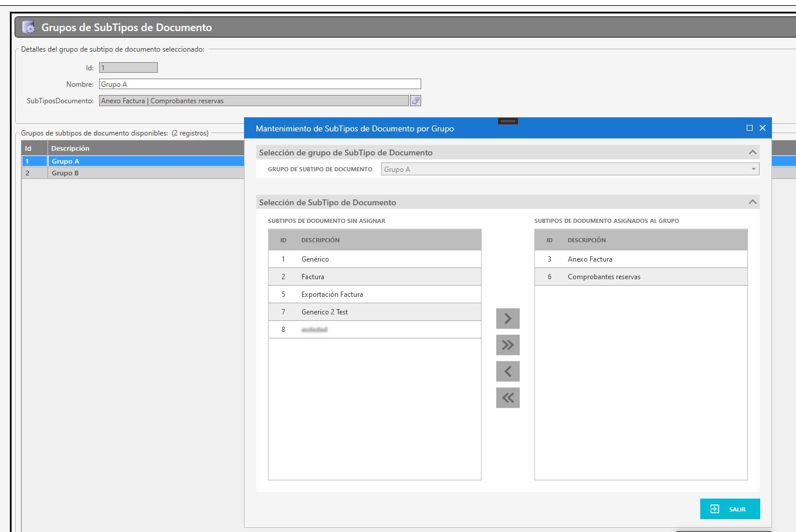Assign all subtypes with double right arrow
Screen dimensions: 796x532
click(508, 345)
